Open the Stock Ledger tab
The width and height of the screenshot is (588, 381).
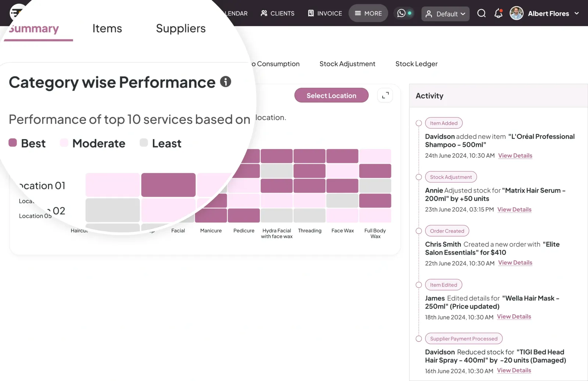point(416,64)
